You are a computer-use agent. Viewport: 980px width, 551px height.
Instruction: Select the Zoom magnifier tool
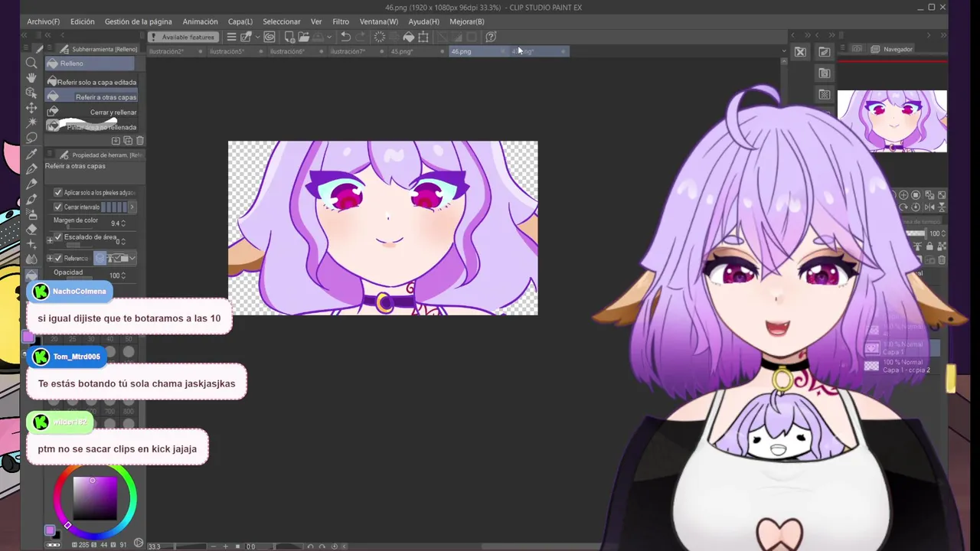point(31,63)
